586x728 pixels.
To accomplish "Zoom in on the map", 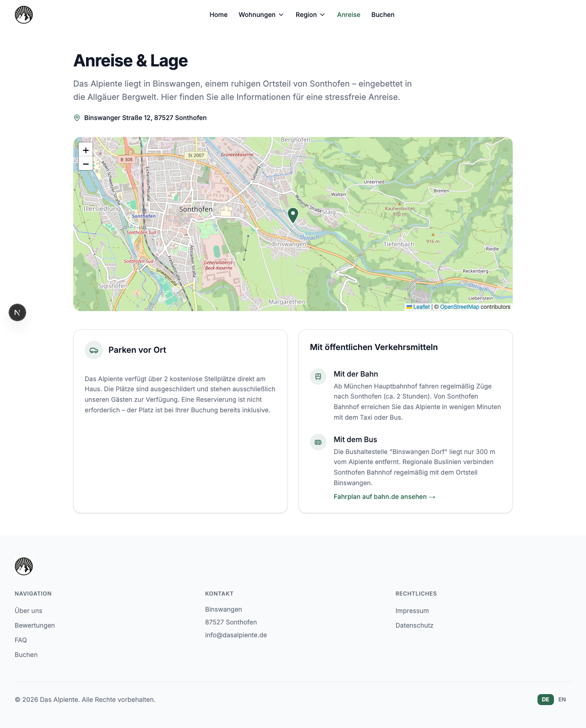I will click(86, 150).
